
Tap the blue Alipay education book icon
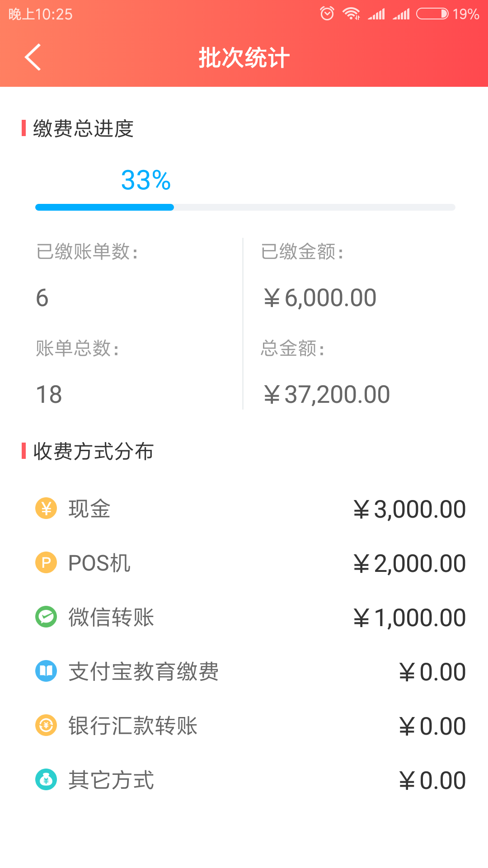click(46, 671)
